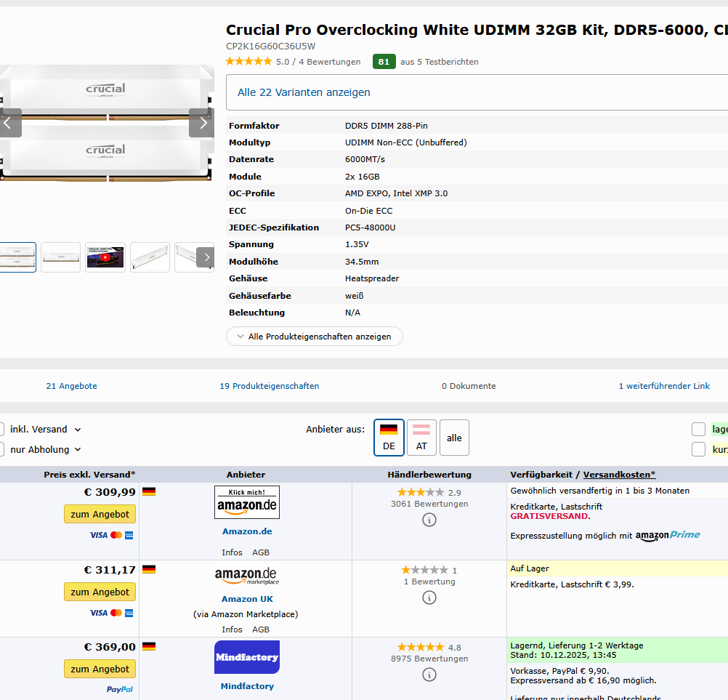Click product code 'CP2K16G60C36U5W'
The height and width of the screenshot is (700, 728).
click(271, 47)
